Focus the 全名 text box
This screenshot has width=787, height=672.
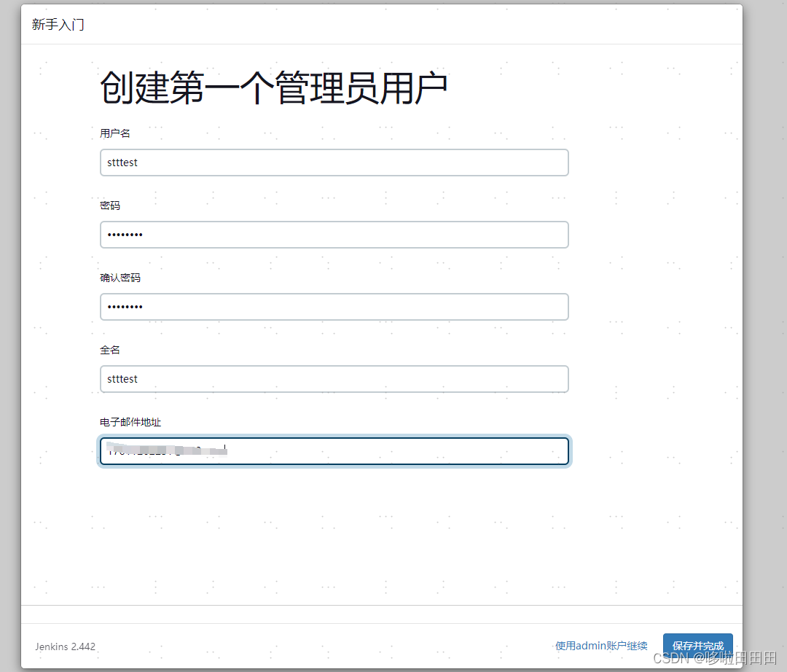tap(334, 379)
